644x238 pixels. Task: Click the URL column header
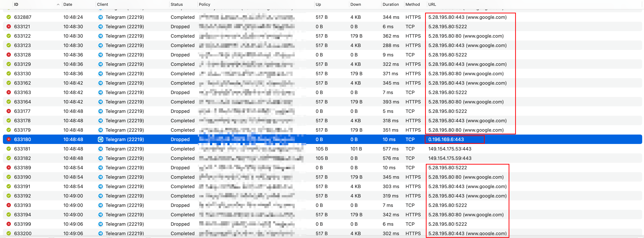[x=432, y=5]
